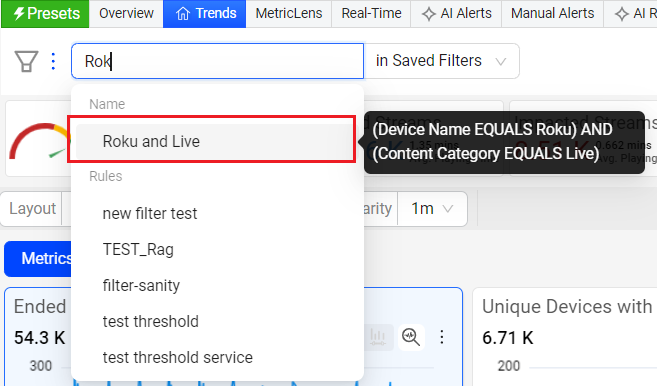This screenshot has height=386, width=657.
Task: Open the 1m granularity dropdown
Action: [x=432, y=209]
